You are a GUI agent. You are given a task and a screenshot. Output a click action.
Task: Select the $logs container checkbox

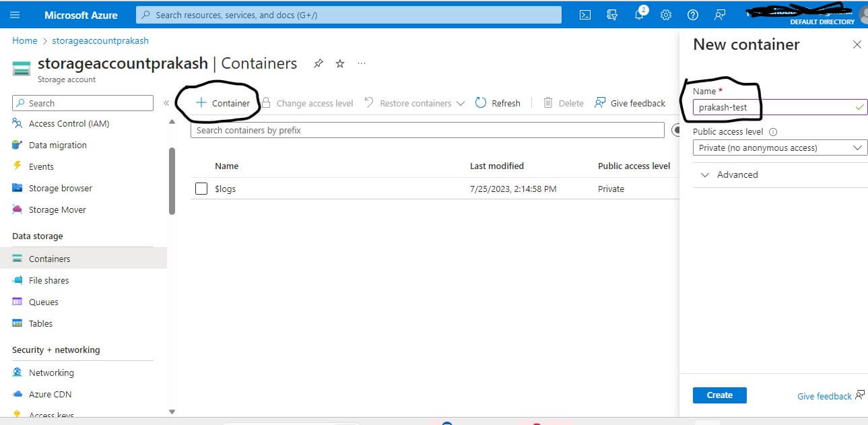(201, 189)
